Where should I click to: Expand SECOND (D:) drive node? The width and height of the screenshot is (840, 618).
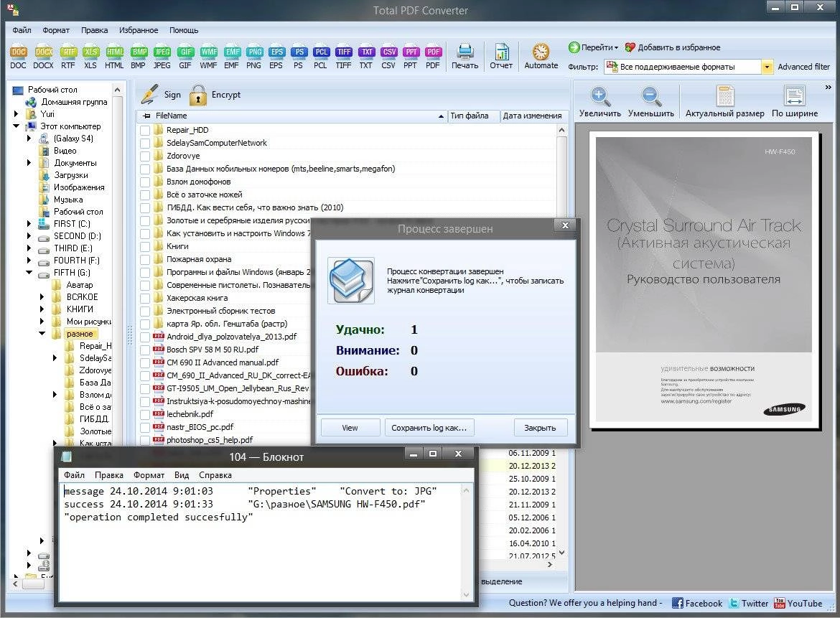pyautogui.click(x=29, y=235)
